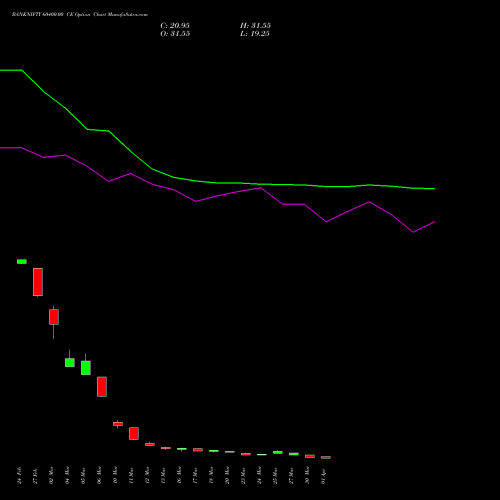The width and height of the screenshot is (500, 500).
Task: Click the 01 Apr date label
Action: click(323, 475)
